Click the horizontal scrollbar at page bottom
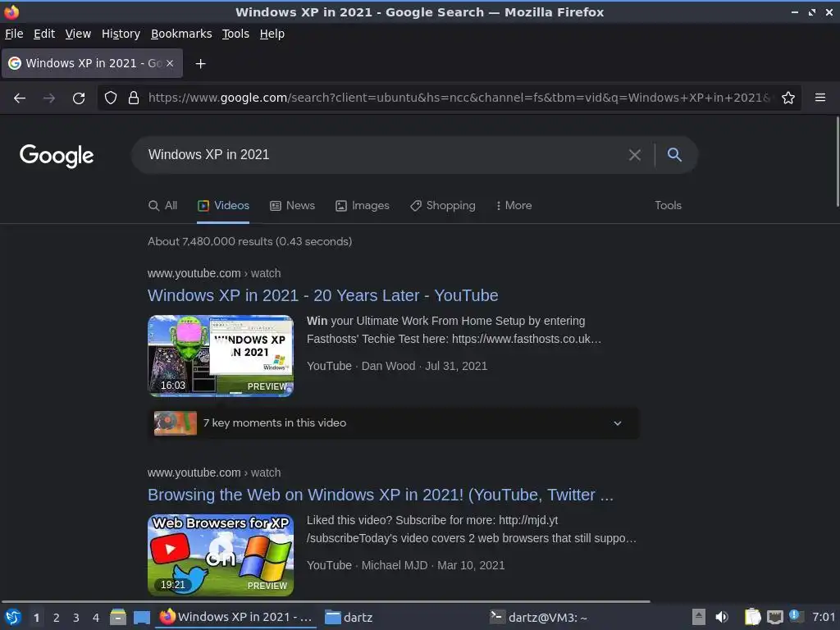The width and height of the screenshot is (840, 630). [x=326, y=602]
